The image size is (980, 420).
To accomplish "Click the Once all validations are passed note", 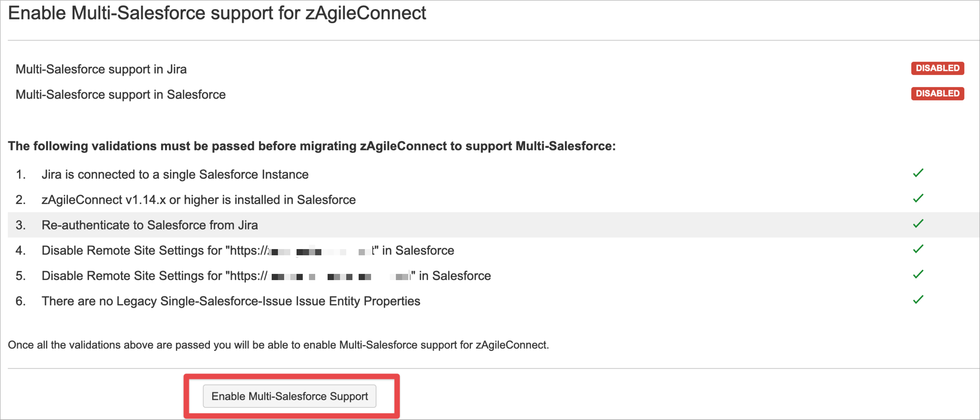I will 278,345.
